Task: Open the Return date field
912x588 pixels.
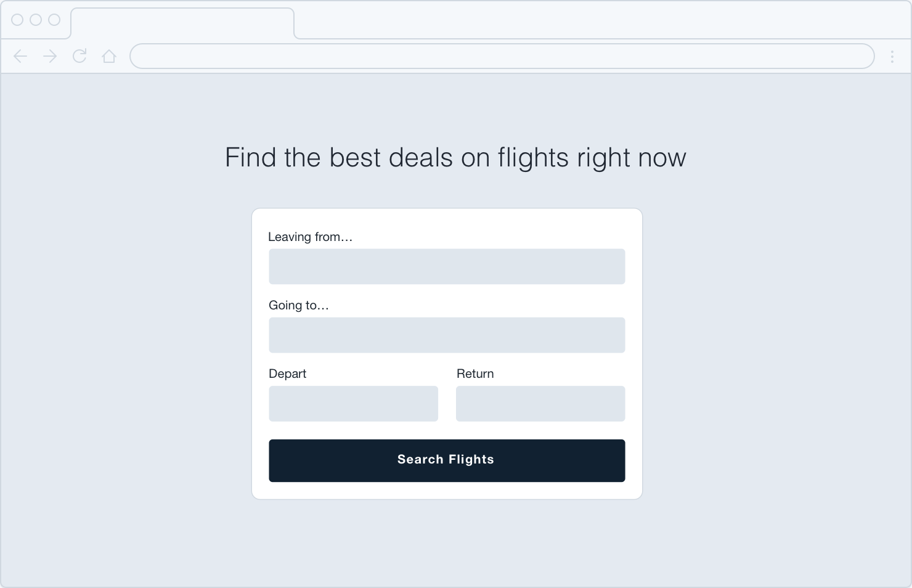Action: tap(540, 404)
